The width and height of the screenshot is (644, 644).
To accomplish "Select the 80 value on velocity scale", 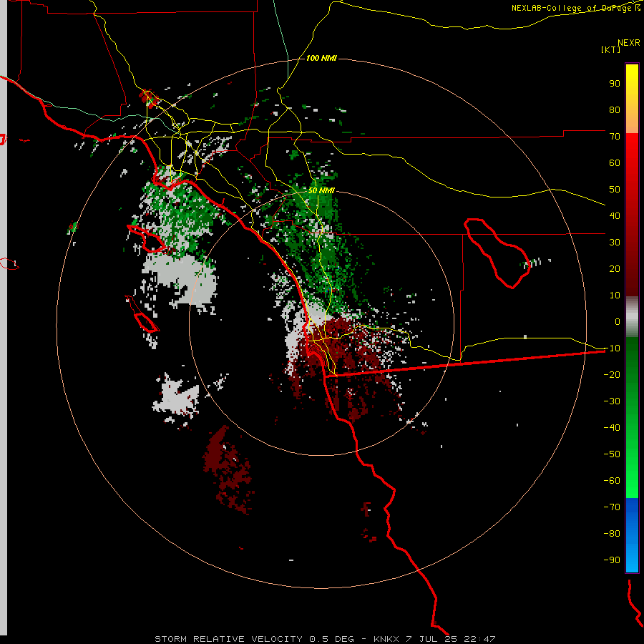I will click(x=615, y=110).
